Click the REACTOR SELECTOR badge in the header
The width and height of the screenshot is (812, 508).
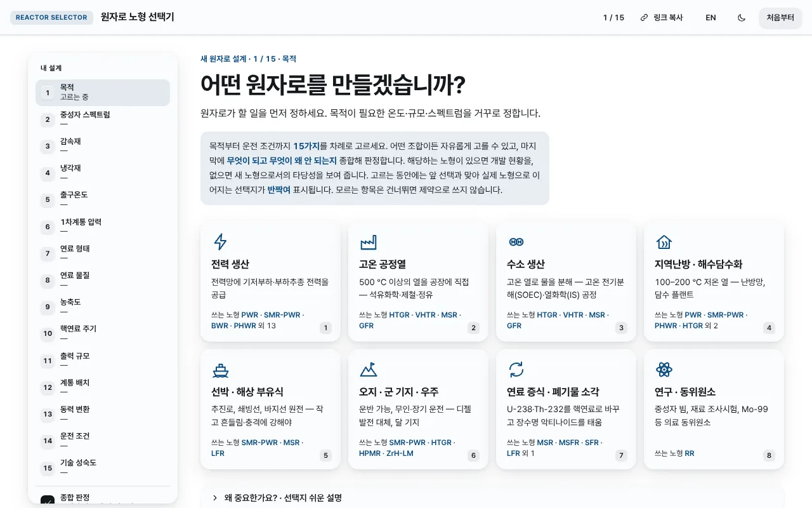pos(51,18)
